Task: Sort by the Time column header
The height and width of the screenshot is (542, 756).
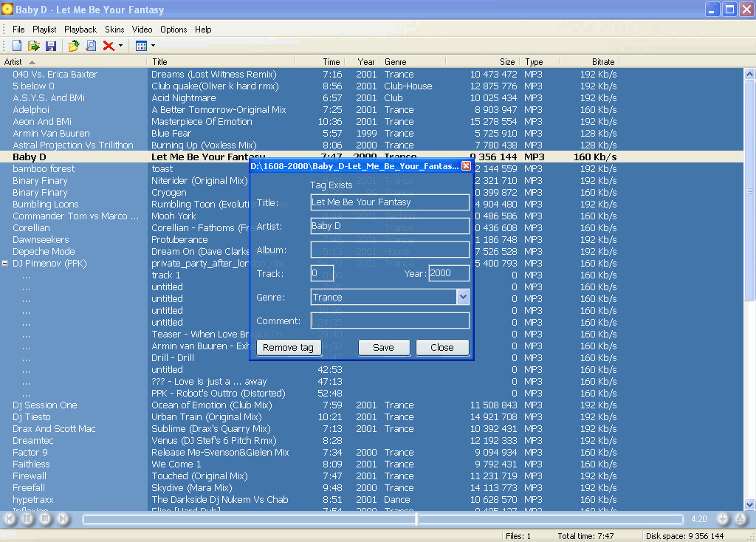Action: pyautogui.click(x=319, y=62)
